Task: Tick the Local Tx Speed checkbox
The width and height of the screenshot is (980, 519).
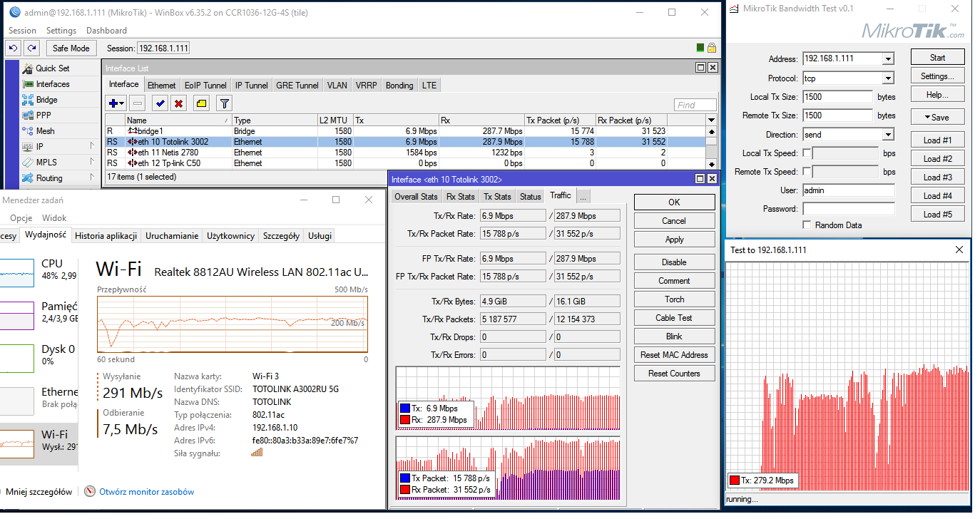Action: [x=807, y=153]
